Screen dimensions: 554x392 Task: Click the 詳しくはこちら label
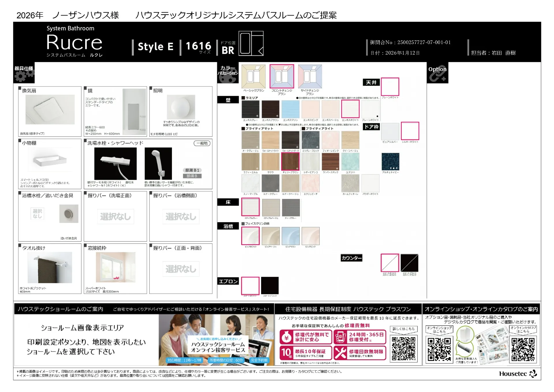pos(403,329)
